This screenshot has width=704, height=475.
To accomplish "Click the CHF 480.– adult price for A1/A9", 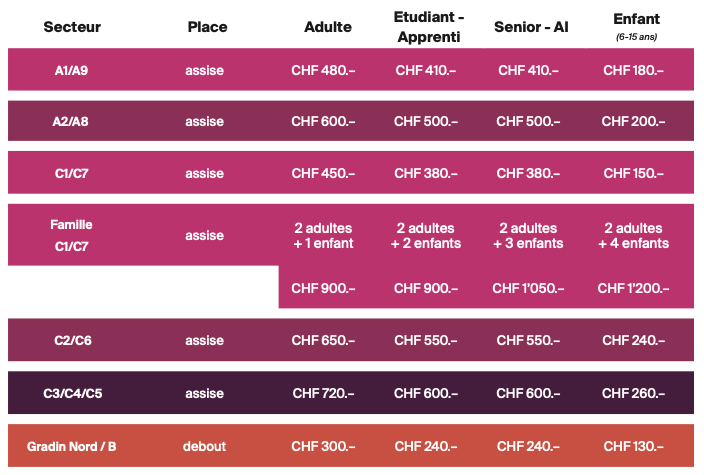I will coord(323,70).
